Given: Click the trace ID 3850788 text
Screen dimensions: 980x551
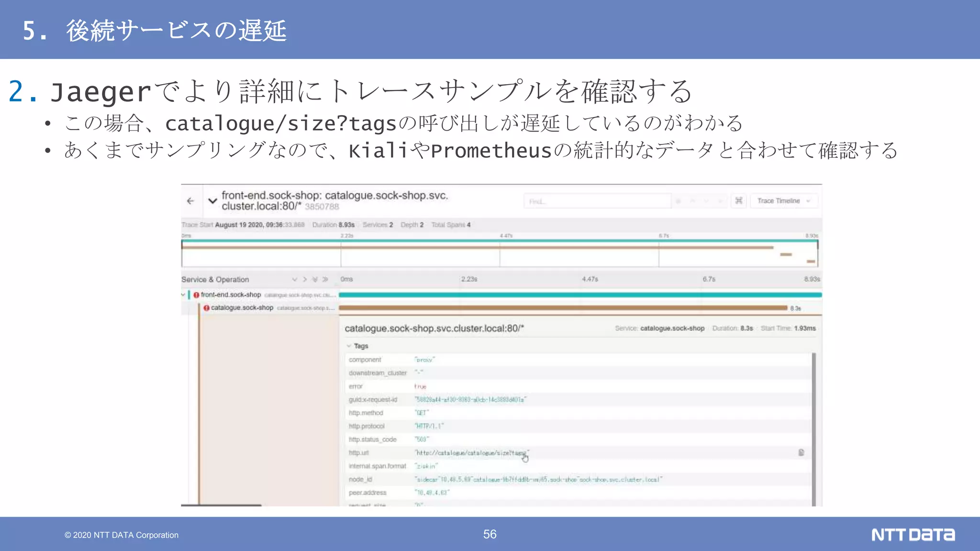Looking at the screenshot, I should tap(322, 207).
